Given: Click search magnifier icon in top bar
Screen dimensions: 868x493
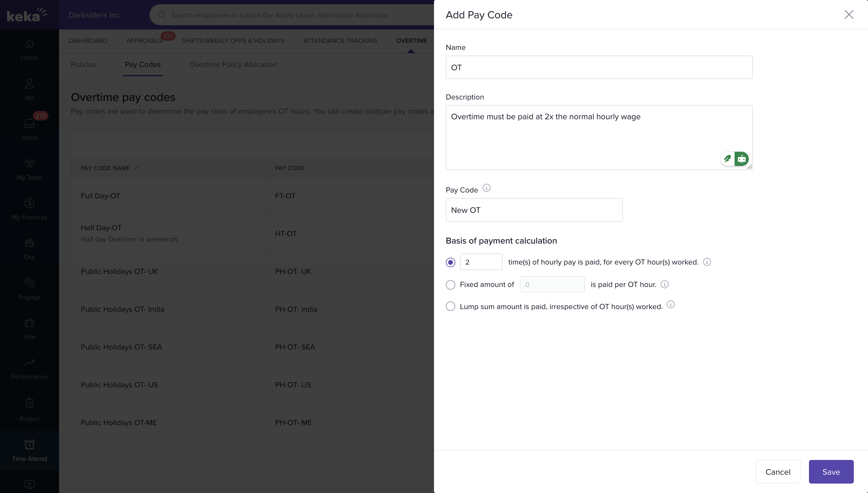Looking at the screenshot, I should [162, 15].
